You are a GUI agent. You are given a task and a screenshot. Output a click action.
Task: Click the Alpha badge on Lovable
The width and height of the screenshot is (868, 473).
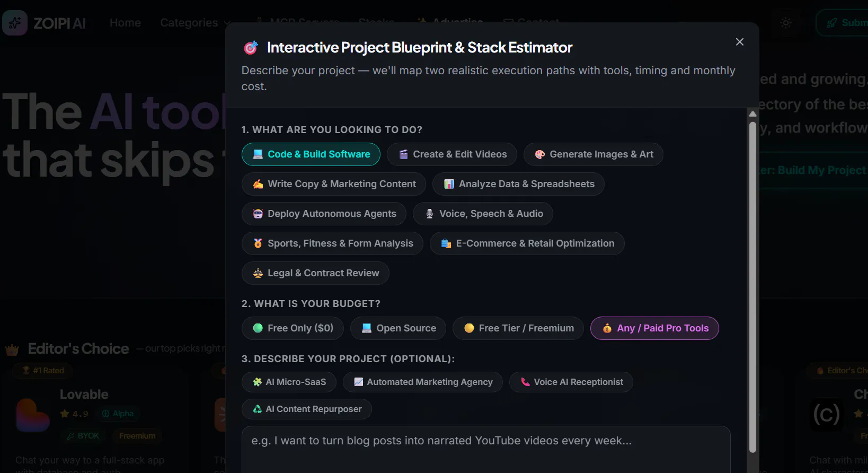point(118,414)
